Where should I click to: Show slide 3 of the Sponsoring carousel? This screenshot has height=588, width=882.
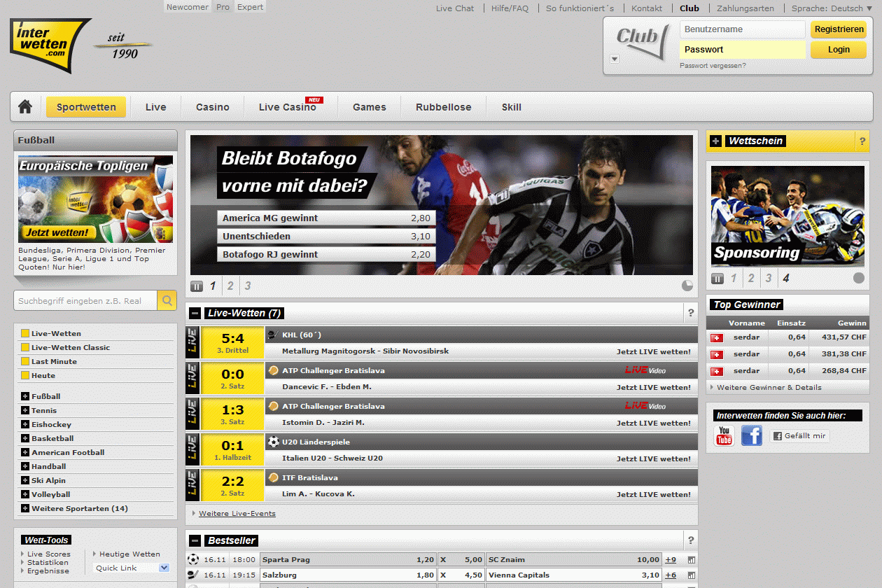coord(768,279)
